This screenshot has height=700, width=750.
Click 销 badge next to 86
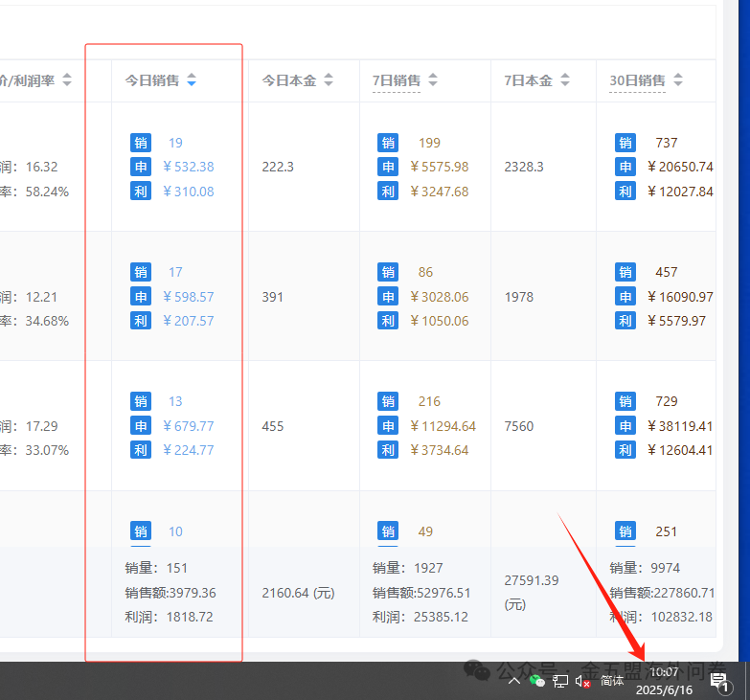click(x=388, y=272)
